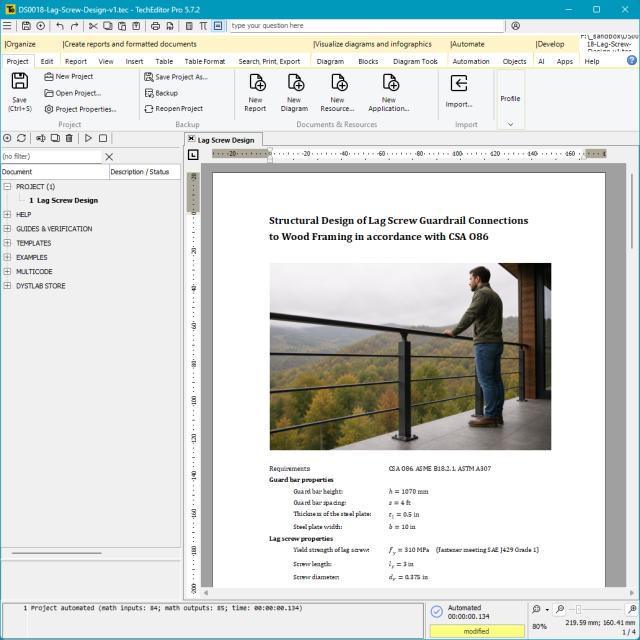Click Open Project...
The height and width of the screenshot is (640, 640).
pyautogui.click(x=73, y=93)
